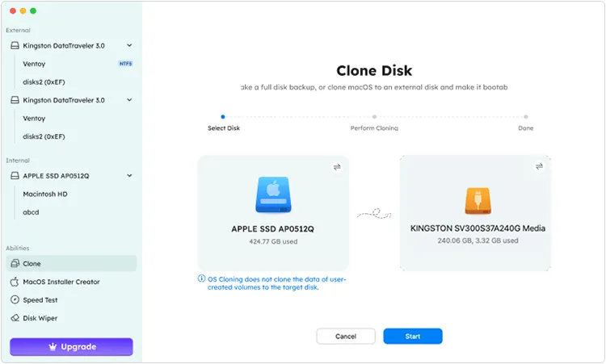This screenshot has height=364, width=606.
Task: Click the Speed Test gauge icon
Action: [15, 299]
